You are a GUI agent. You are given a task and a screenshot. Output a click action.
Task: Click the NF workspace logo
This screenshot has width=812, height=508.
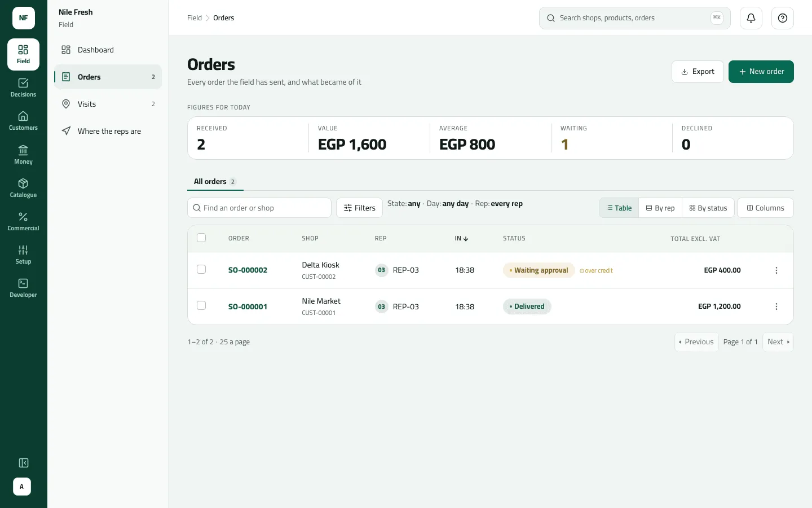pyautogui.click(x=24, y=18)
